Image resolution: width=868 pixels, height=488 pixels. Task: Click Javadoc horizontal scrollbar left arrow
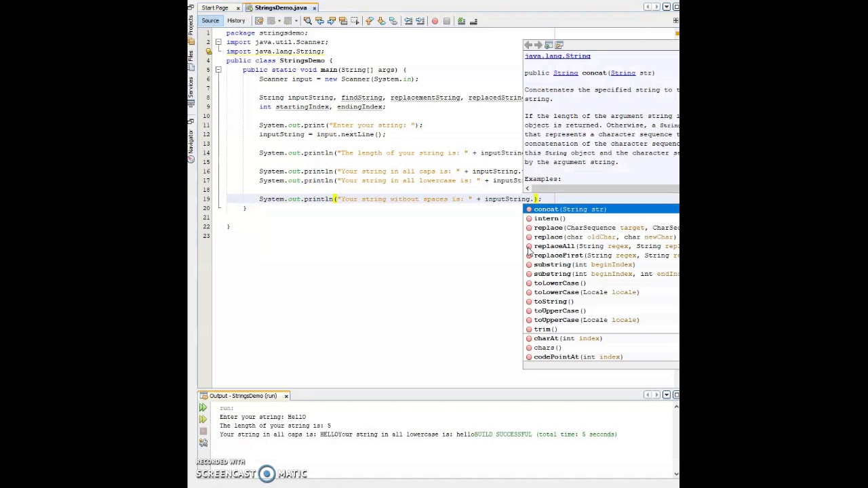[527, 189]
